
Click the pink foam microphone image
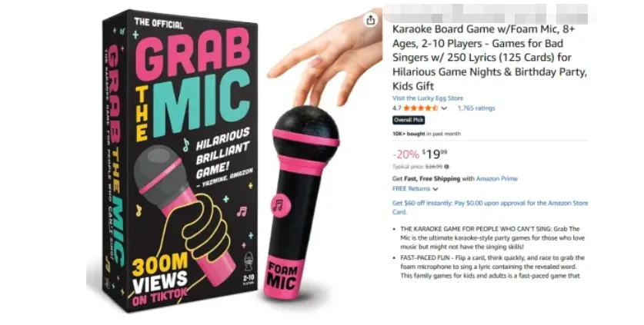point(303,201)
